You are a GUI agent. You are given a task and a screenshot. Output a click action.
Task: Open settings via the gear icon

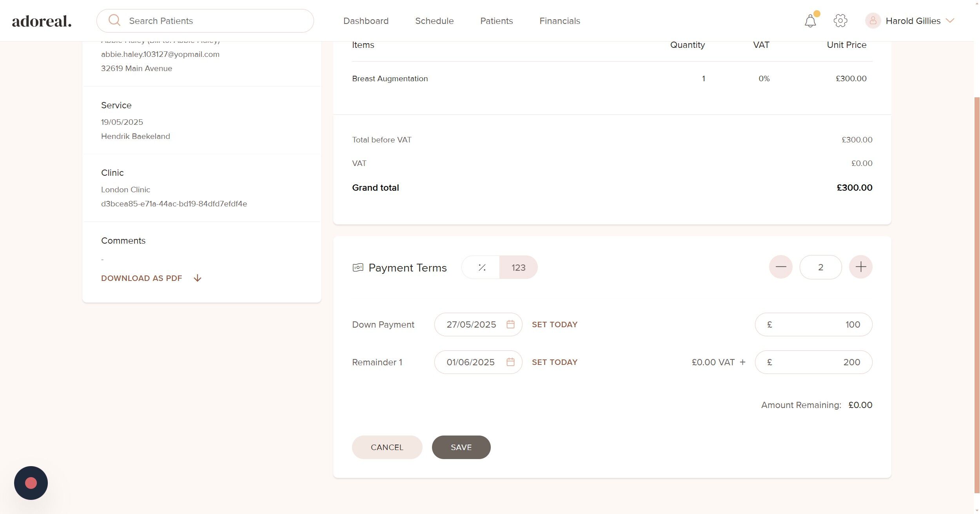pyautogui.click(x=840, y=21)
